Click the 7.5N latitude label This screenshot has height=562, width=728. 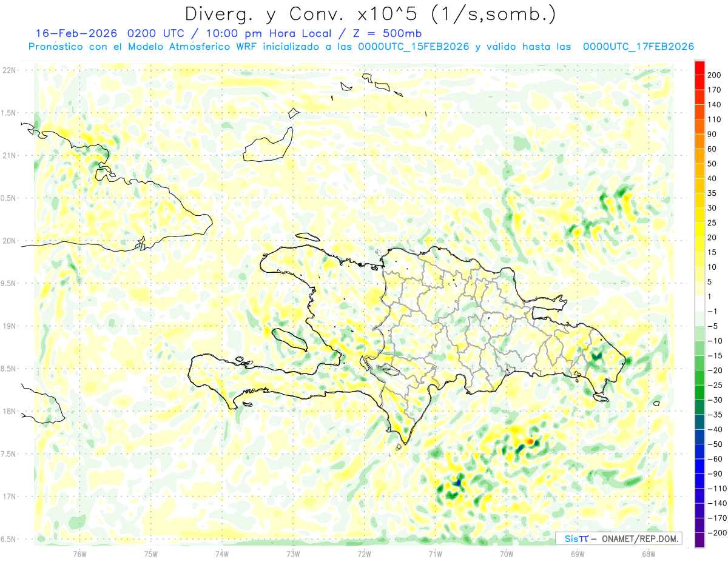tap(8, 454)
